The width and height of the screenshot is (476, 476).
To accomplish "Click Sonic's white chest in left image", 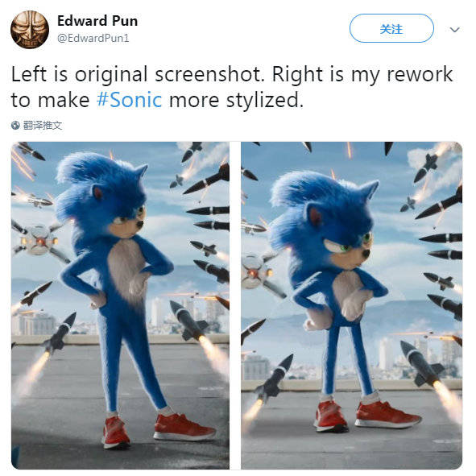I will pos(127,267).
